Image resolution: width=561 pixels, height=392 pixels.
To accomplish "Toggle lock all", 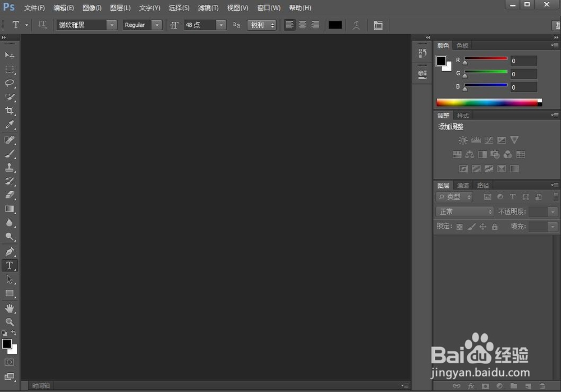I will 495,227.
